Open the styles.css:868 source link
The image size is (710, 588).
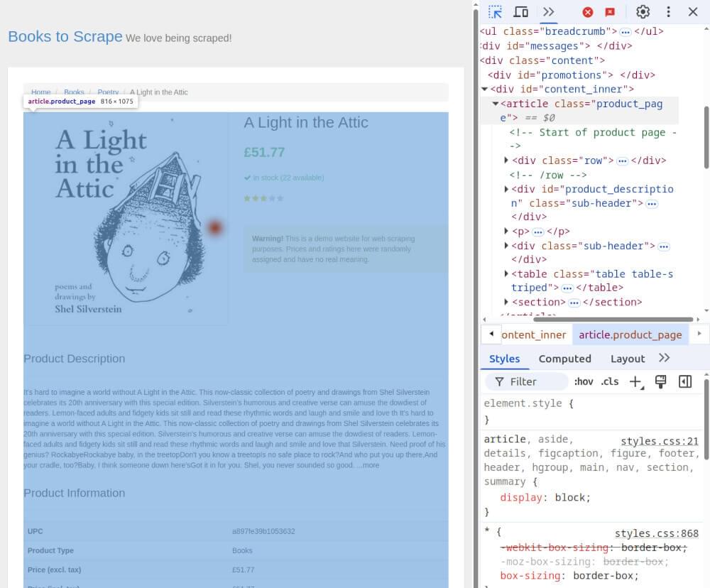(656, 533)
